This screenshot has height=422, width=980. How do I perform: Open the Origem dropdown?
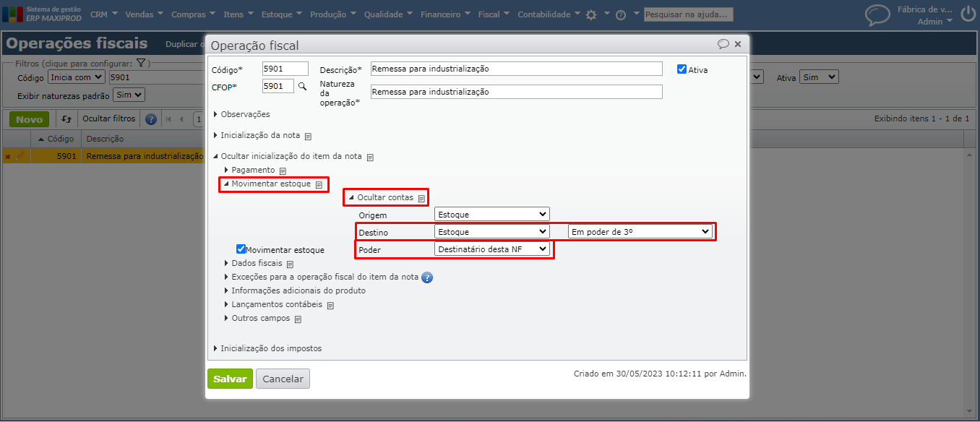(x=492, y=214)
